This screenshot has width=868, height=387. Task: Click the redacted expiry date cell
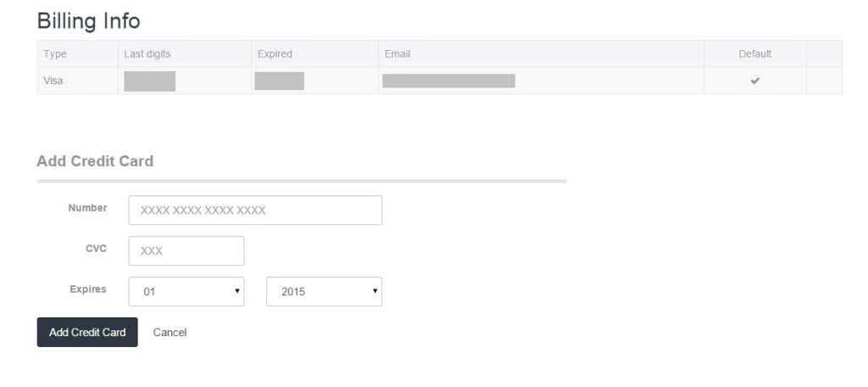[x=279, y=81]
